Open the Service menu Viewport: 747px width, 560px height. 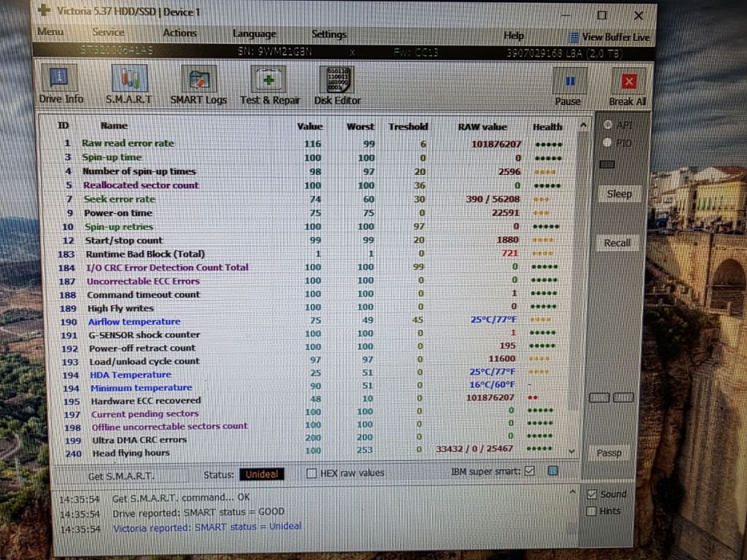click(108, 32)
